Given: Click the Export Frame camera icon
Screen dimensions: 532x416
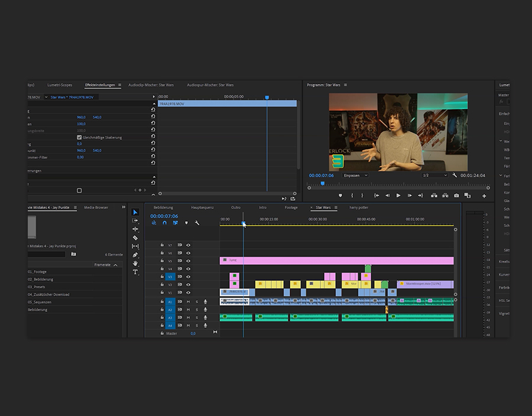Looking at the screenshot, I should pos(456,196).
